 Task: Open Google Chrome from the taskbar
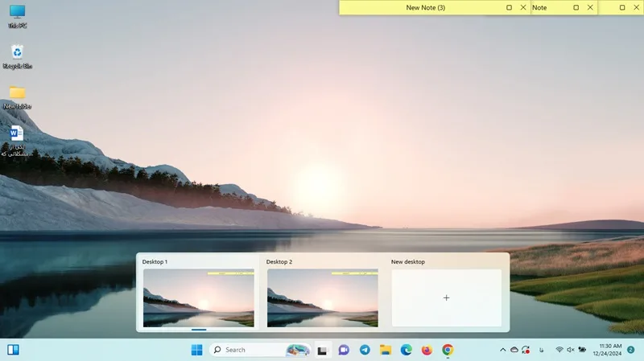(x=448, y=350)
